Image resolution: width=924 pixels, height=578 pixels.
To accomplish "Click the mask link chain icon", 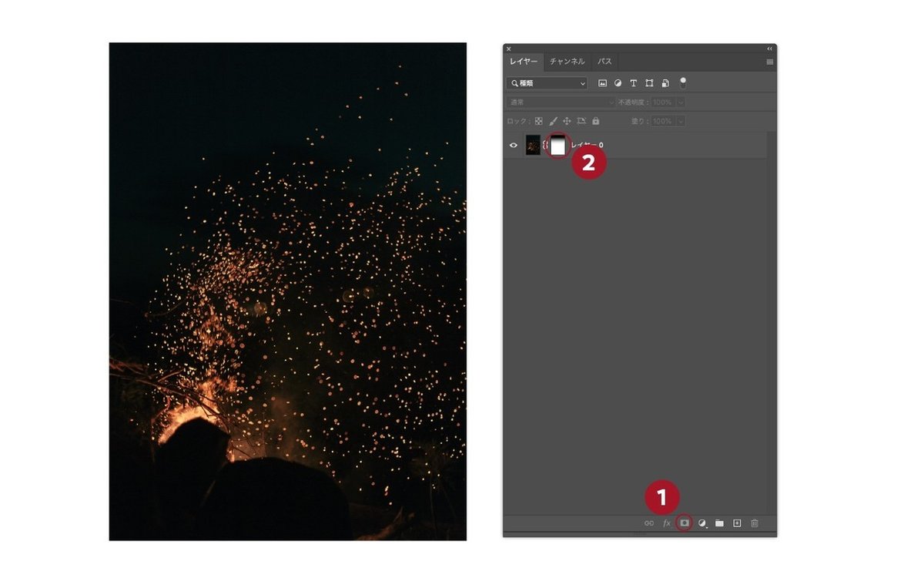I will pyautogui.click(x=545, y=145).
